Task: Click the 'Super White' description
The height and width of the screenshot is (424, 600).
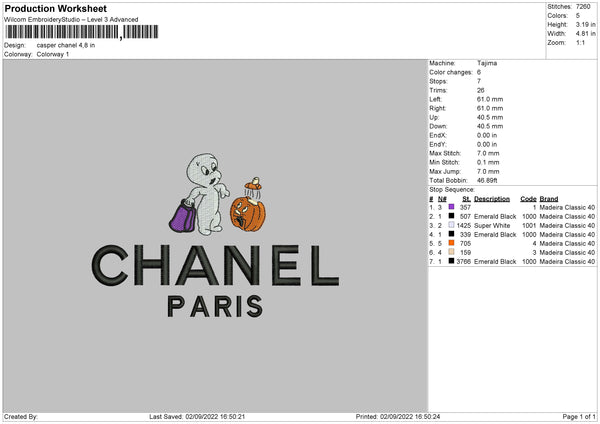Action: click(492, 225)
